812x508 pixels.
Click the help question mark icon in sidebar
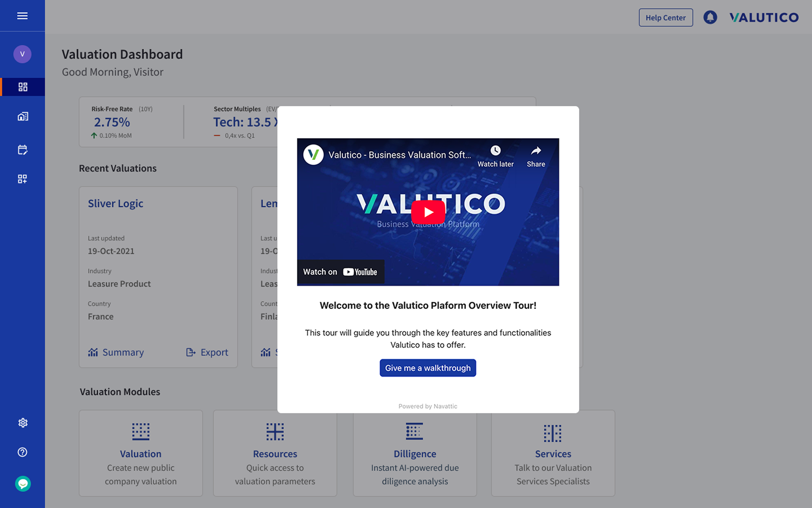click(x=23, y=452)
